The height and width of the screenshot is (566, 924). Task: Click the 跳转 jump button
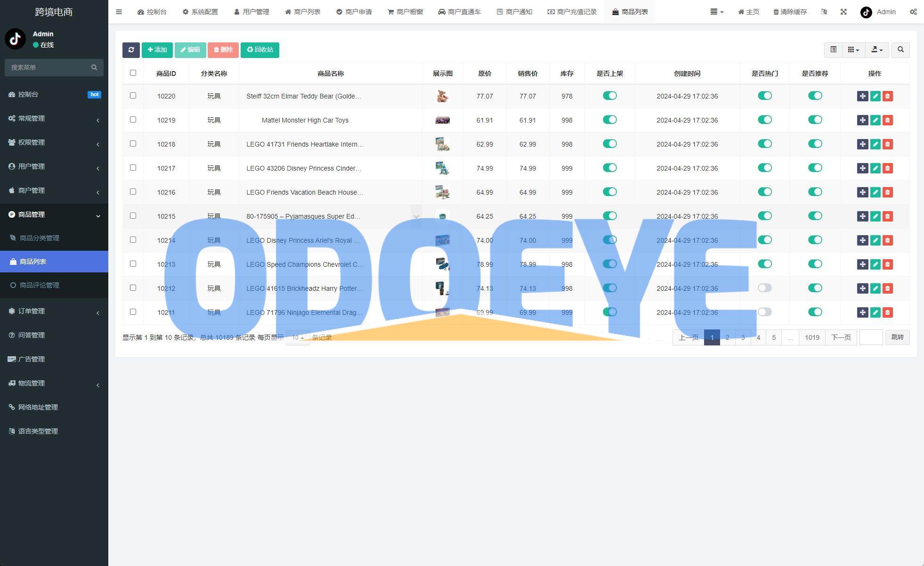897,337
